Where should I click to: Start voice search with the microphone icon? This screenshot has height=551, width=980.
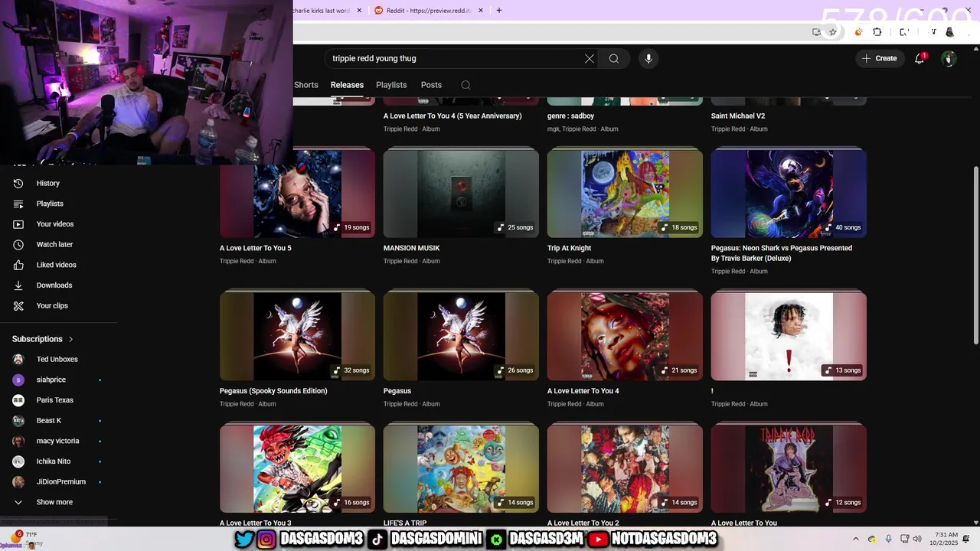point(648,58)
